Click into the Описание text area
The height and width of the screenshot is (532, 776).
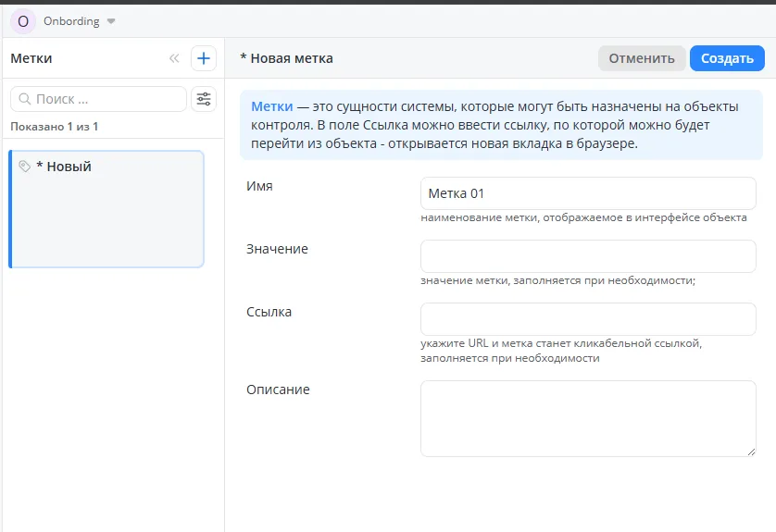(x=587, y=418)
